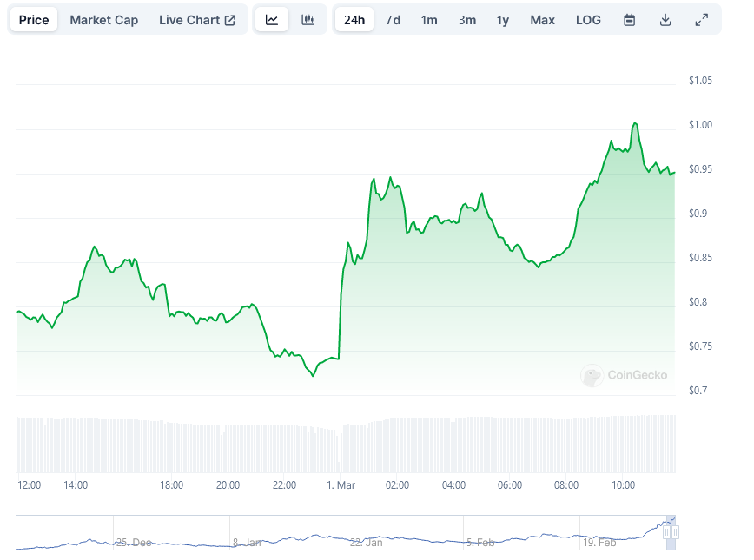This screenshot has height=560, width=754.
Task: Click the 1. Mar time axis label
Action: [341, 485]
